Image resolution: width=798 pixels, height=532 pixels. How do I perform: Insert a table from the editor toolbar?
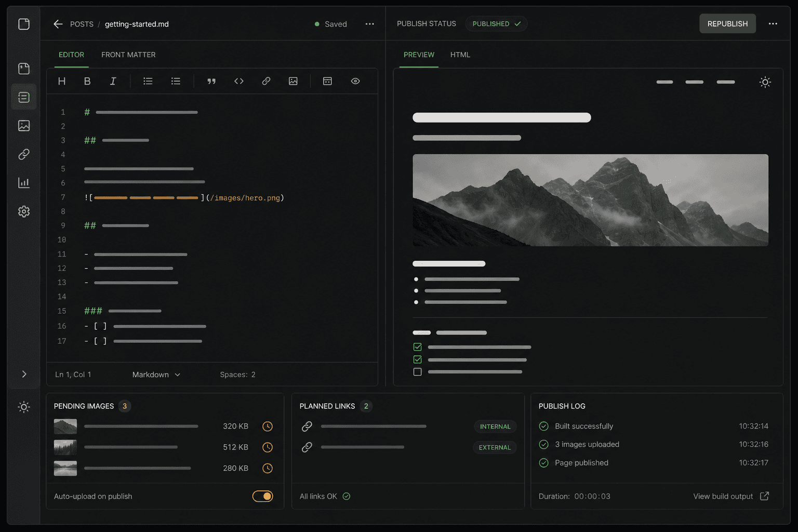click(327, 81)
